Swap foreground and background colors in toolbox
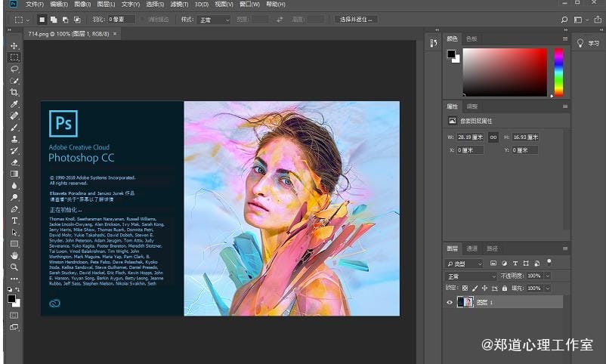 [x=17, y=289]
